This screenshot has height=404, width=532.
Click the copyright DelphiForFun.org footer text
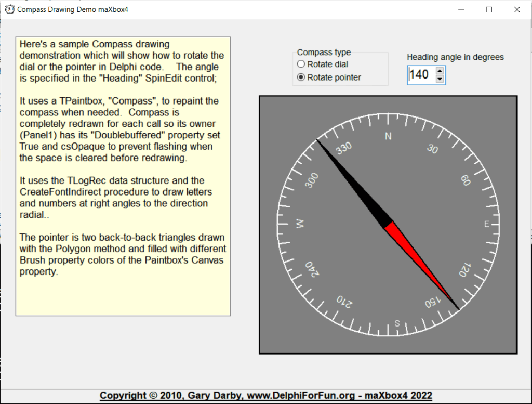[265, 396]
